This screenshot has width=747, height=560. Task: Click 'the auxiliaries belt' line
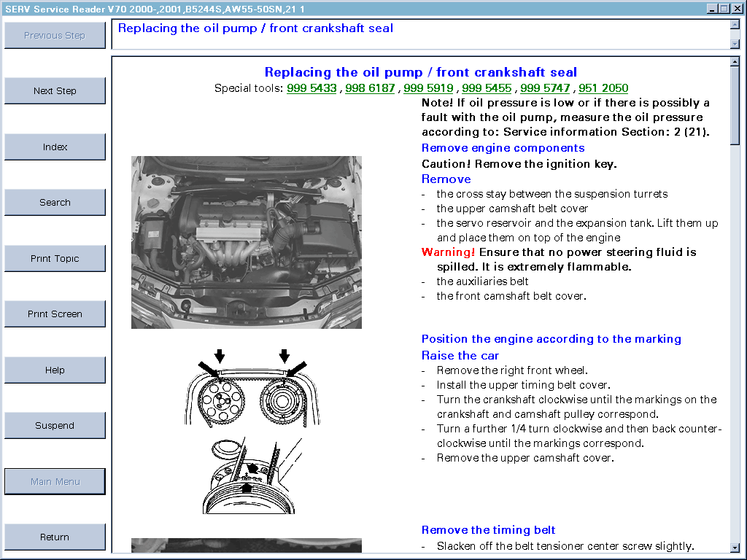(x=482, y=281)
